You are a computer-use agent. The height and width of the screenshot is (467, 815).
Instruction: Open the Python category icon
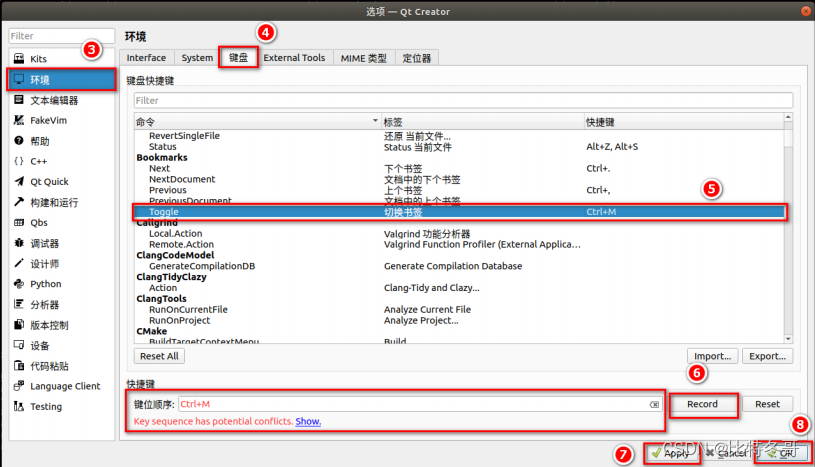click(x=19, y=283)
